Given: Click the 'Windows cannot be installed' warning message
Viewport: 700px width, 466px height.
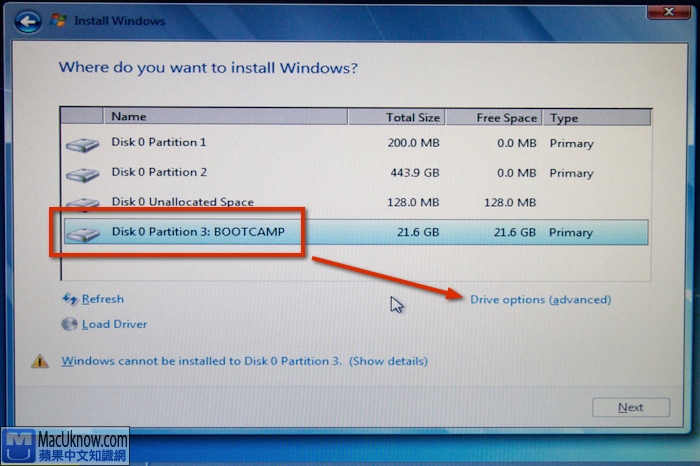Looking at the screenshot, I should tap(202, 361).
